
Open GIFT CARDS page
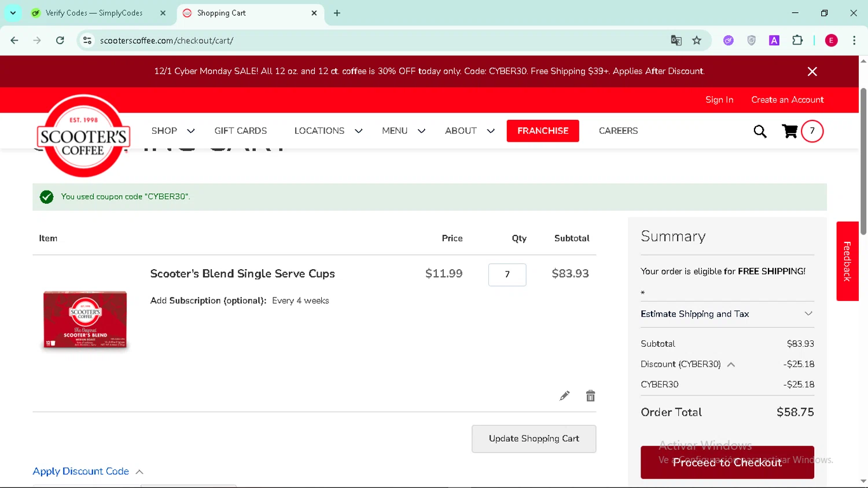coord(241,131)
